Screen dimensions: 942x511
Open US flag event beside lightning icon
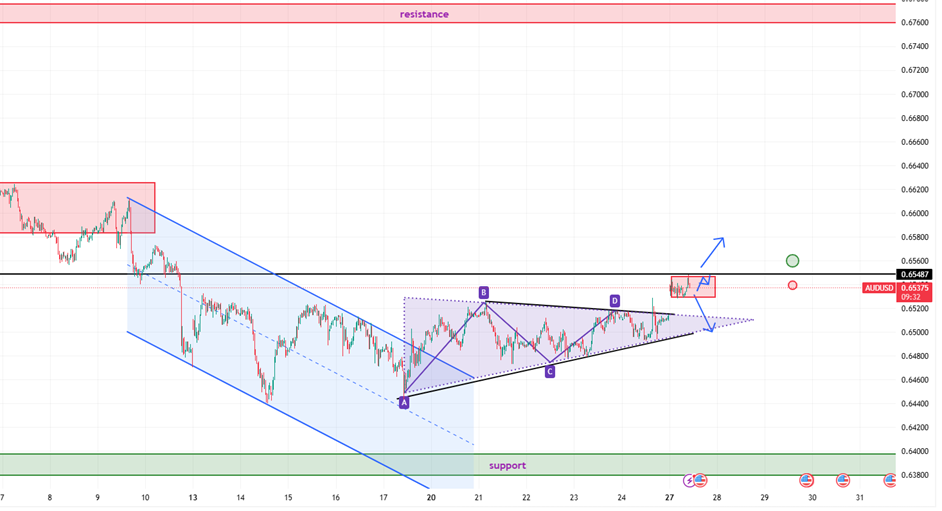700,481
